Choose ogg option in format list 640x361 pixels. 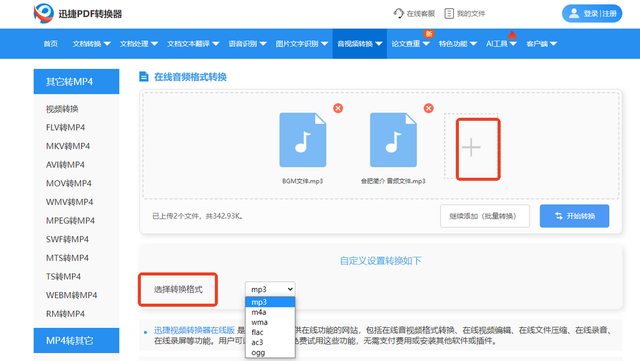pos(270,352)
